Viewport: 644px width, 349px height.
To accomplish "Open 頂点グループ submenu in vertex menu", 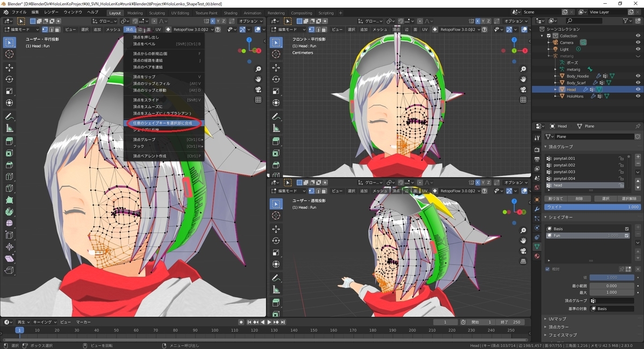I will point(163,140).
